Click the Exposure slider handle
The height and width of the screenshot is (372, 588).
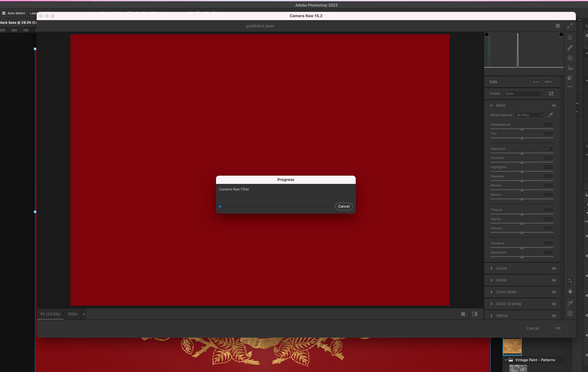pos(522,153)
